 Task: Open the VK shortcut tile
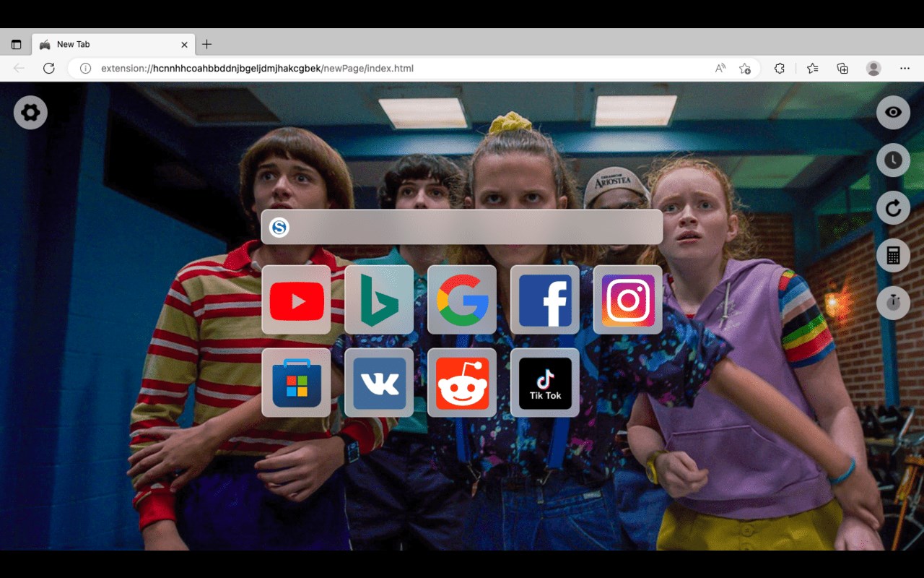pos(379,383)
